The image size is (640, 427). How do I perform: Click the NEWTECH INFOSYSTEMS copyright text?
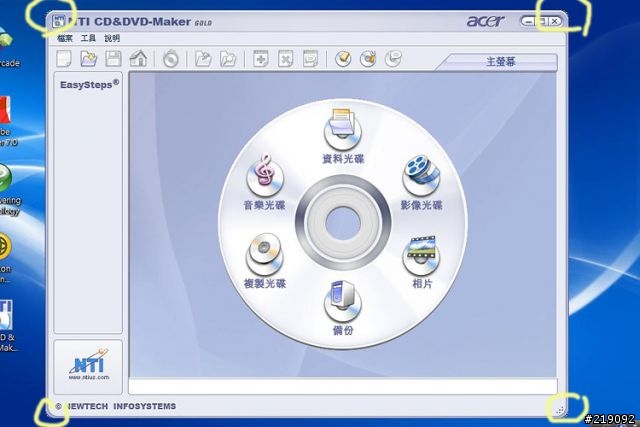click(x=116, y=406)
